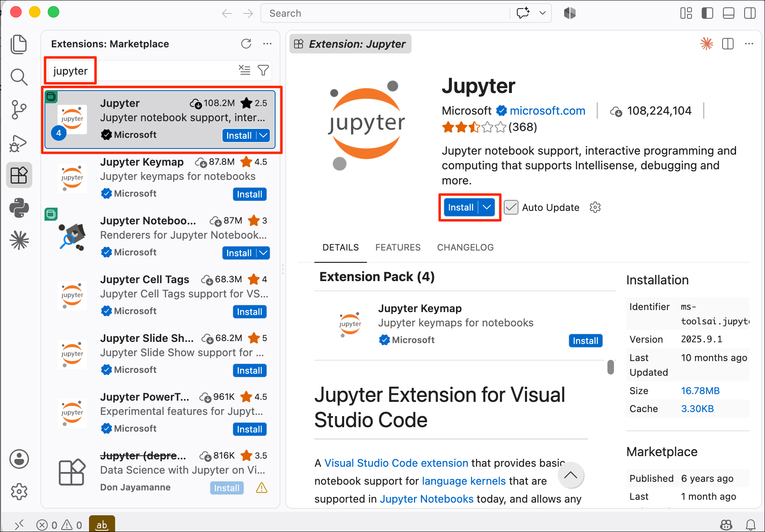
Task: Expand Install dropdown on Jupyter detail page
Action: [487, 207]
